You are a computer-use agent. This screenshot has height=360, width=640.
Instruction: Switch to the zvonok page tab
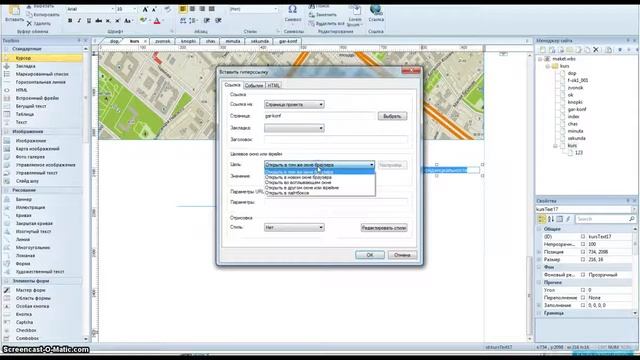(x=162, y=41)
